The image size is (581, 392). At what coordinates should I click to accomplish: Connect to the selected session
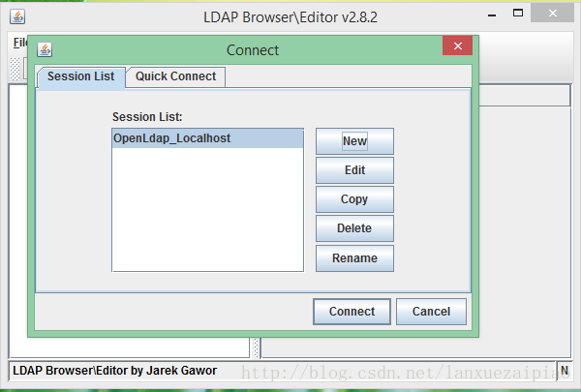tap(352, 312)
